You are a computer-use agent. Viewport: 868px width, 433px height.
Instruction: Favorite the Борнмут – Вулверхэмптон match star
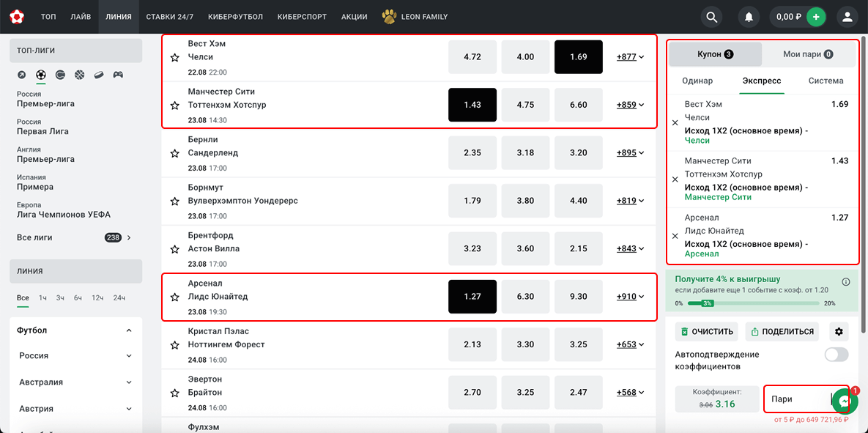click(x=175, y=201)
